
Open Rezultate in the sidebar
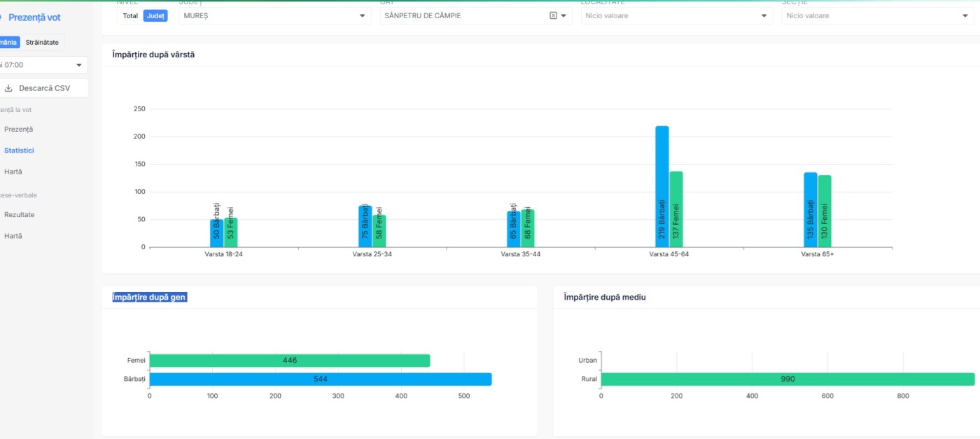(19, 215)
